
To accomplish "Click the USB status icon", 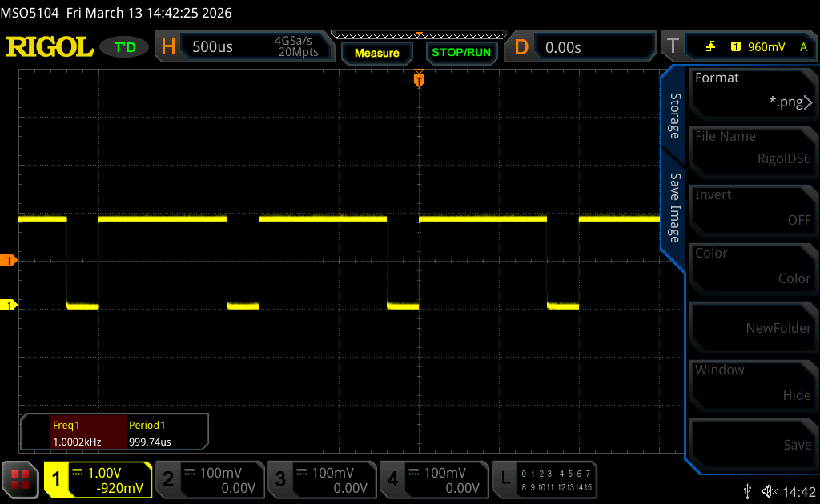I will click(x=748, y=490).
